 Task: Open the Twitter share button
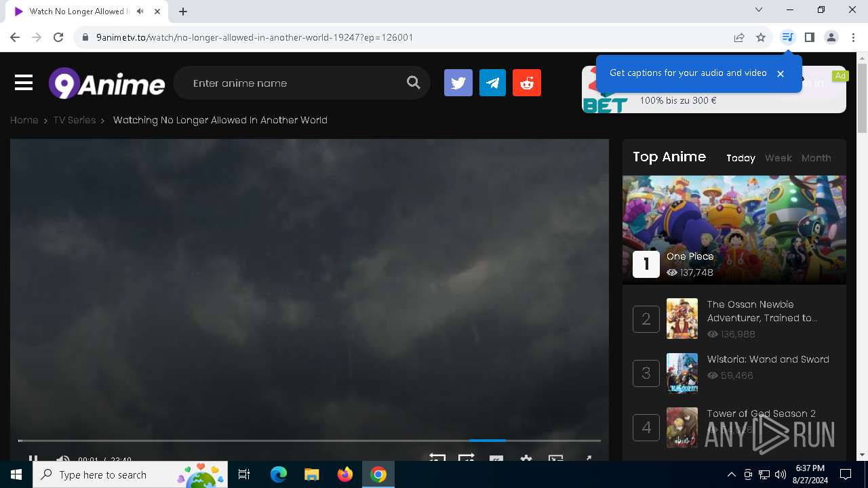(x=458, y=83)
